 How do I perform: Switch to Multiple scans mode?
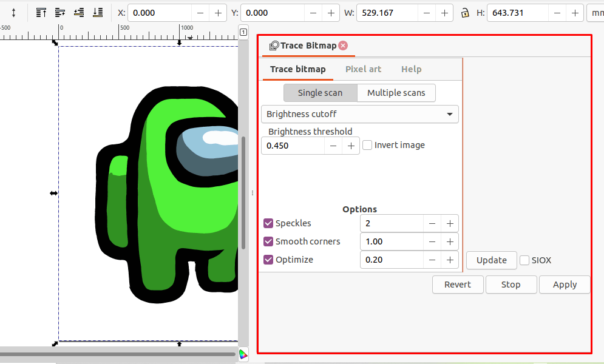(396, 92)
